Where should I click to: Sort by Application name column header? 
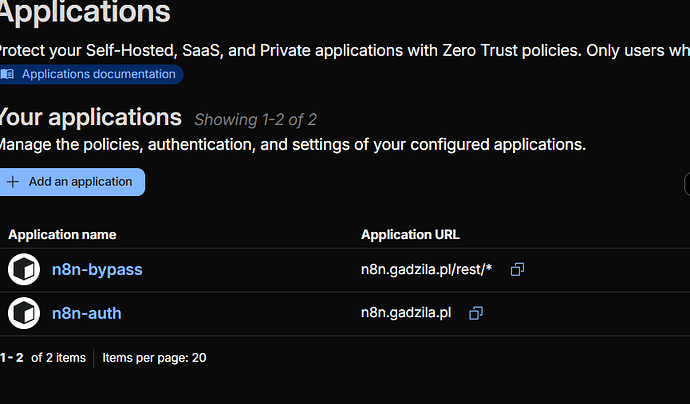pyautogui.click(x=62, y=235)
